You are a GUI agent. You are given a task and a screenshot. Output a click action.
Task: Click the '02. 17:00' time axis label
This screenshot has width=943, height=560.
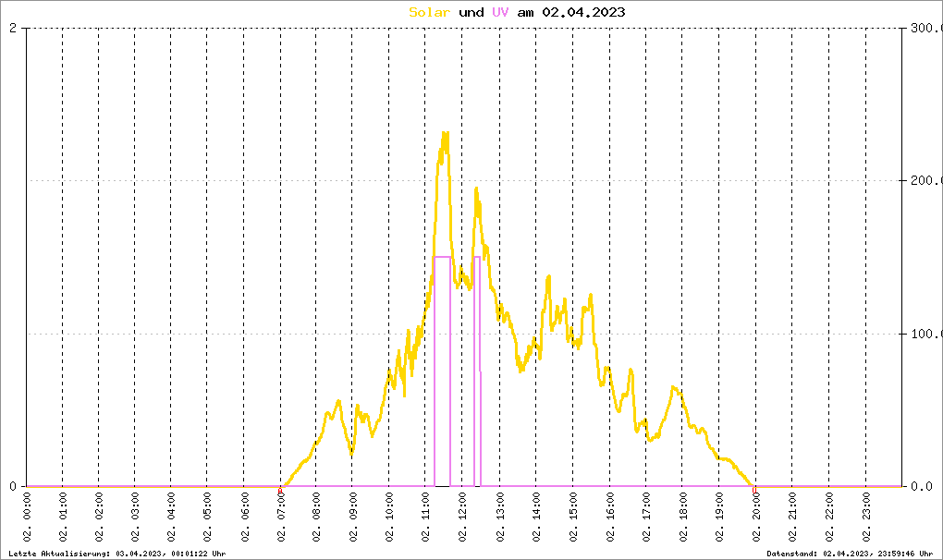coord(646,517)
